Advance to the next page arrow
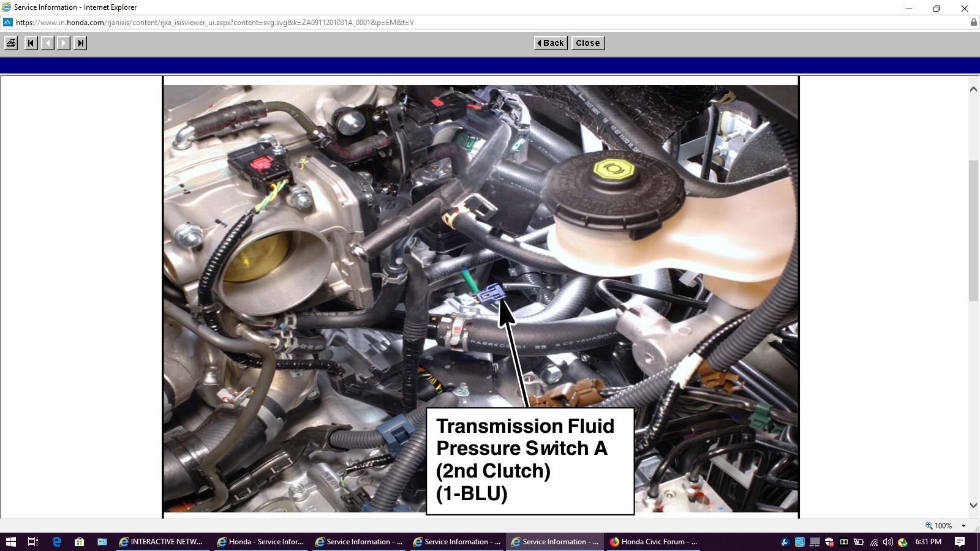This screenshot has width=980, height=551. 64,43
